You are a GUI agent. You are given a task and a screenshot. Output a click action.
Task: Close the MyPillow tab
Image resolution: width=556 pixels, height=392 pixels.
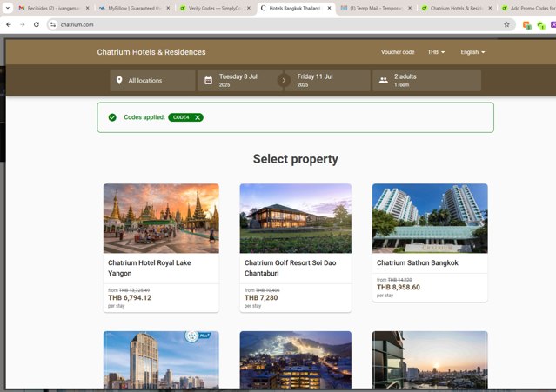click(x=168, y=8)
